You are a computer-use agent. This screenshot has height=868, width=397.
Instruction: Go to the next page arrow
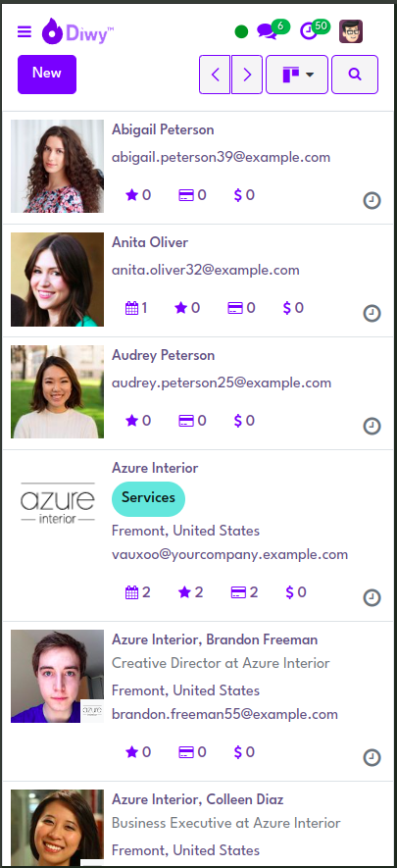pyautogui.click(x=247, y=75)
